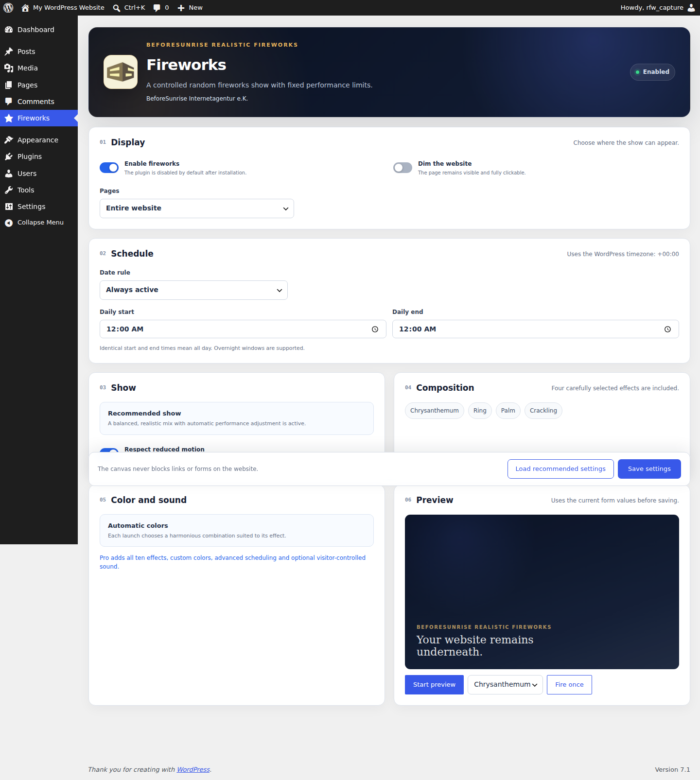Screen dimensions: 700x780
Task: Click the Chrysanthemum effect chip
Action: (435, 411)
